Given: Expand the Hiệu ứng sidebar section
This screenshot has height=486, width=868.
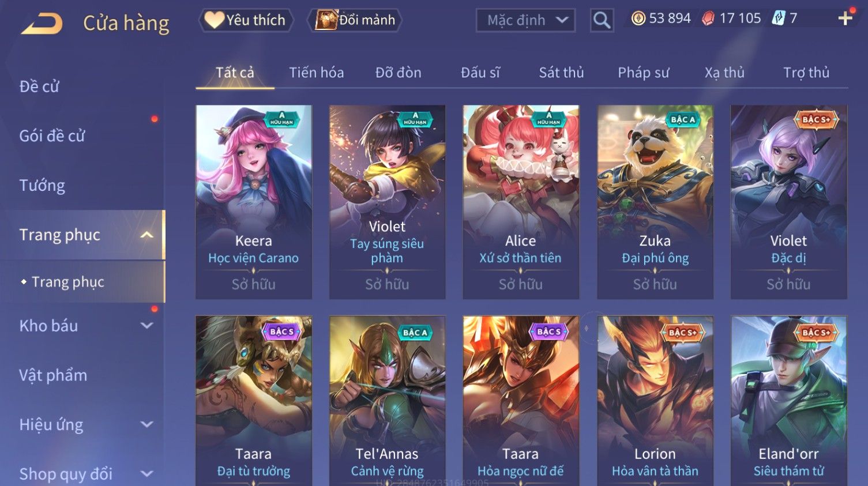Looking at the screenshot, I should [147, 425].
